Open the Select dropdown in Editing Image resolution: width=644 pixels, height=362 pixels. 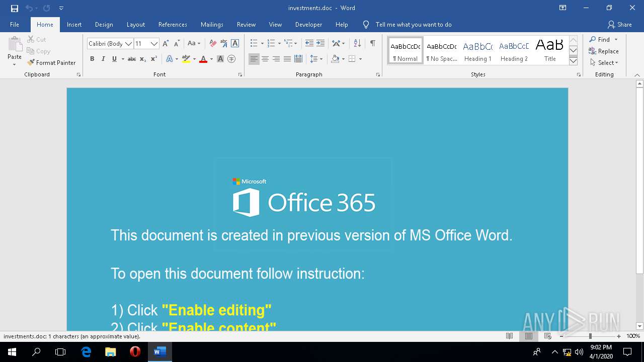click(604, 63)
